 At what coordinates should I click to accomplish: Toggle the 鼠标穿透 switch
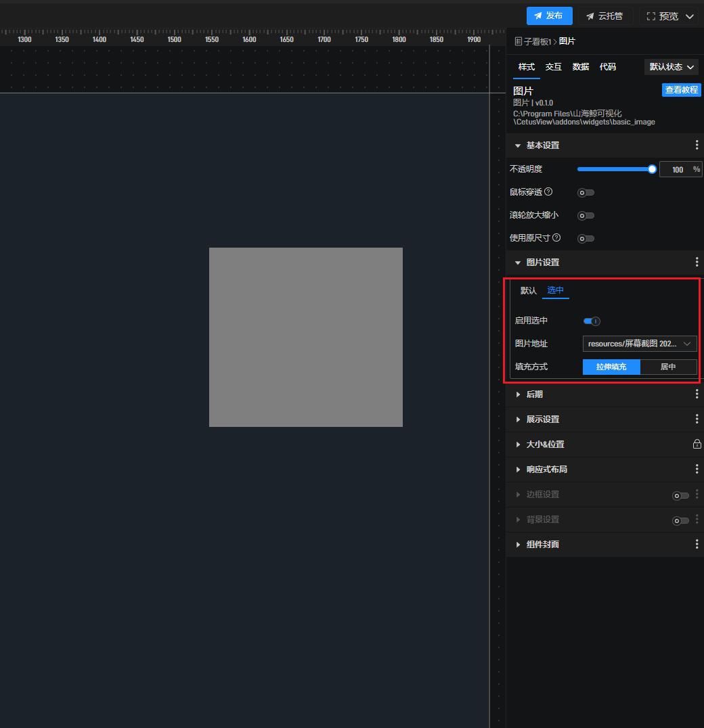click(x=586, y=193)
